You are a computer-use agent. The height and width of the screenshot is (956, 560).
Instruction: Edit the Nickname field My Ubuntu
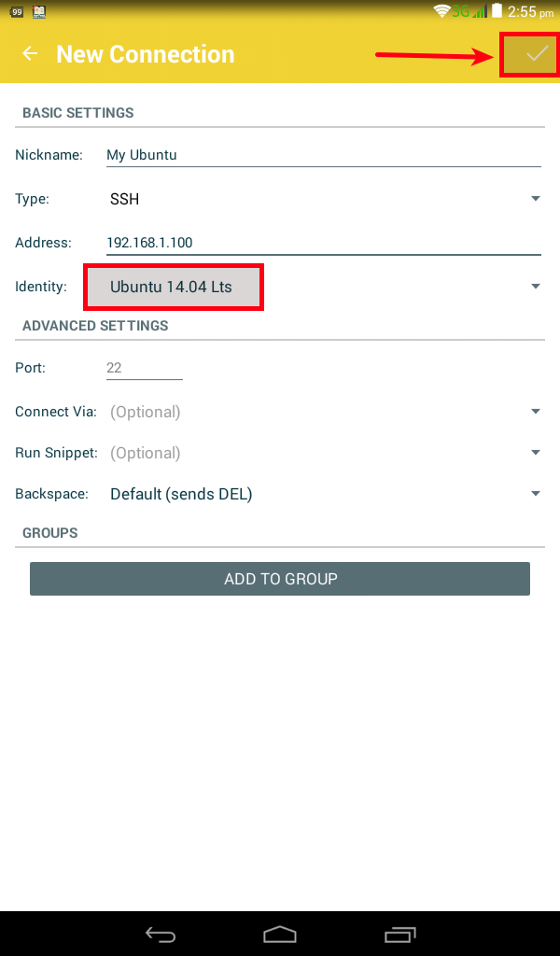[324, 155]
